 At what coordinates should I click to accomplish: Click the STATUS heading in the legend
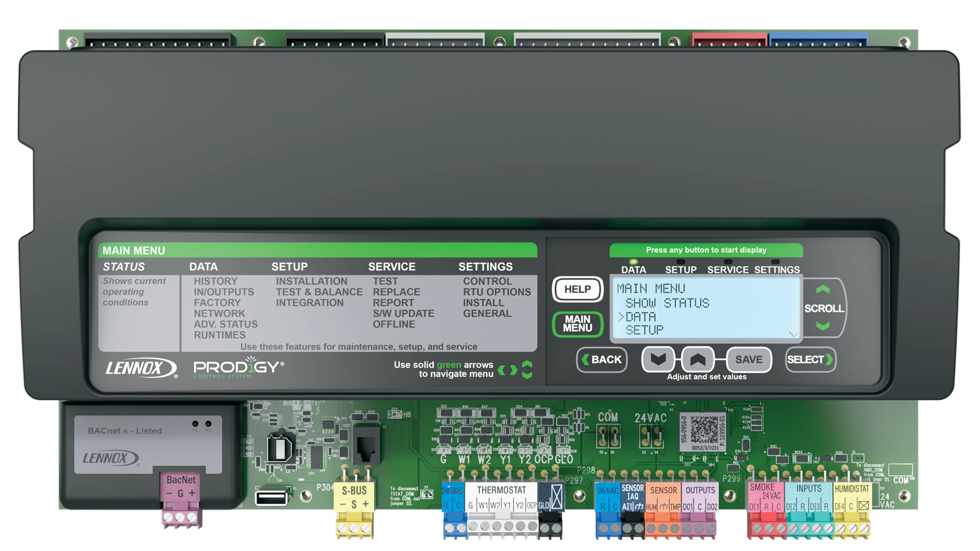coord(124,267)
